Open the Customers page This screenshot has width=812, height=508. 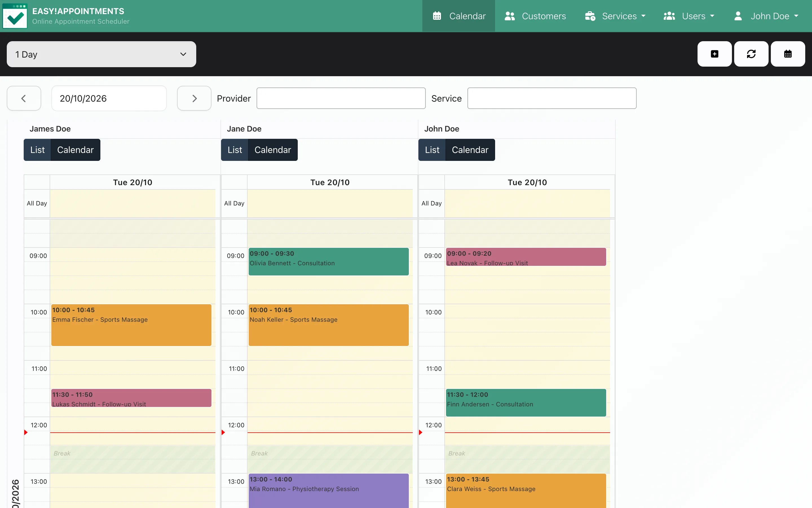535,16
